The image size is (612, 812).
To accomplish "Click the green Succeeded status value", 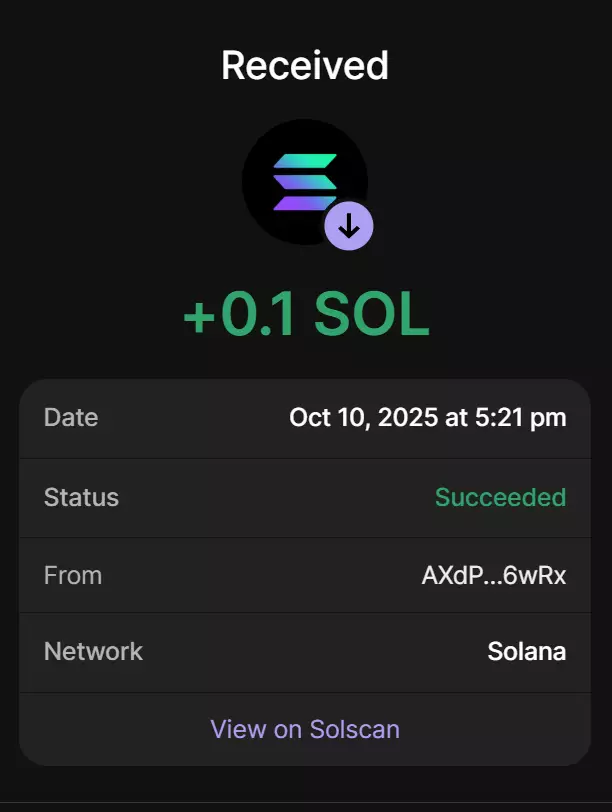I will pyautogui.click(x=500, y=497).
